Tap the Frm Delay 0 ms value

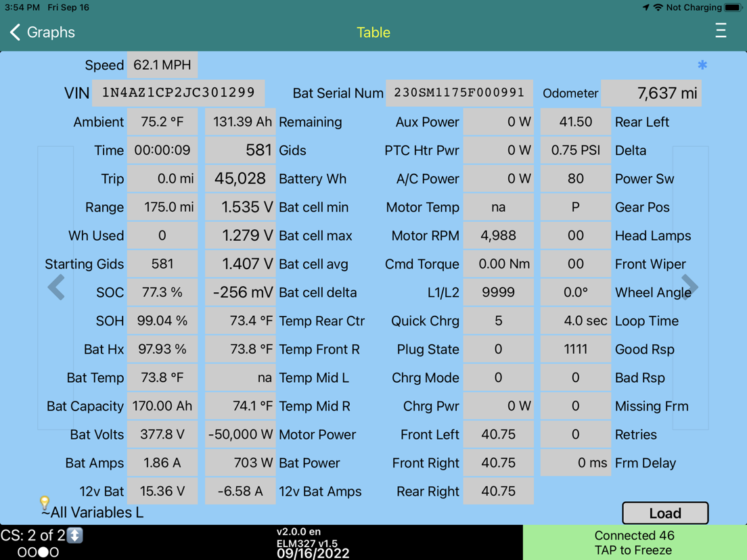click(576, 463)
